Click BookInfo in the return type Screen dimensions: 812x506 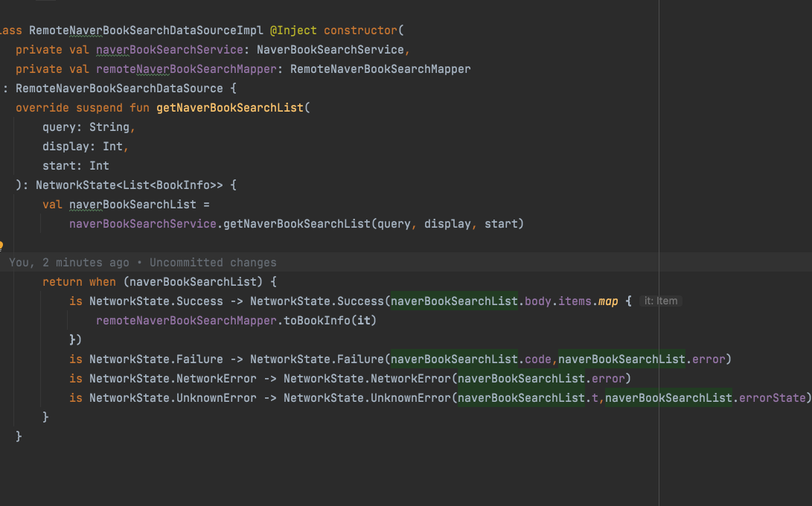click(x=183, y=185)
